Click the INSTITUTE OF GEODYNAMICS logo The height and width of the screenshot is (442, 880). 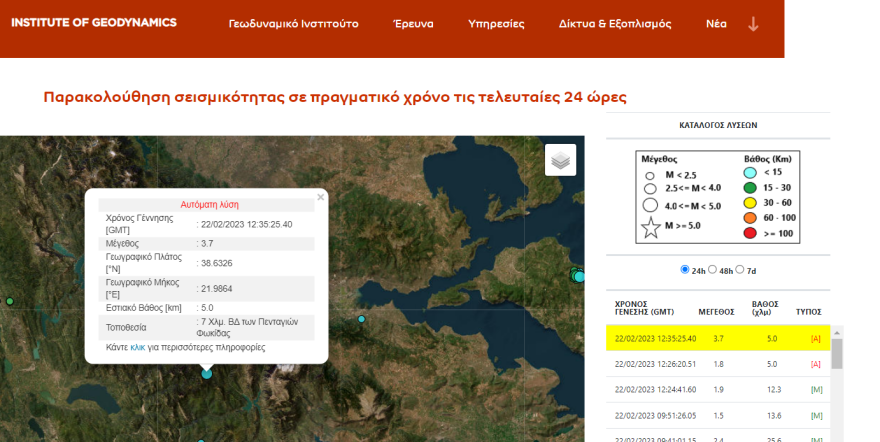(94, 22)
